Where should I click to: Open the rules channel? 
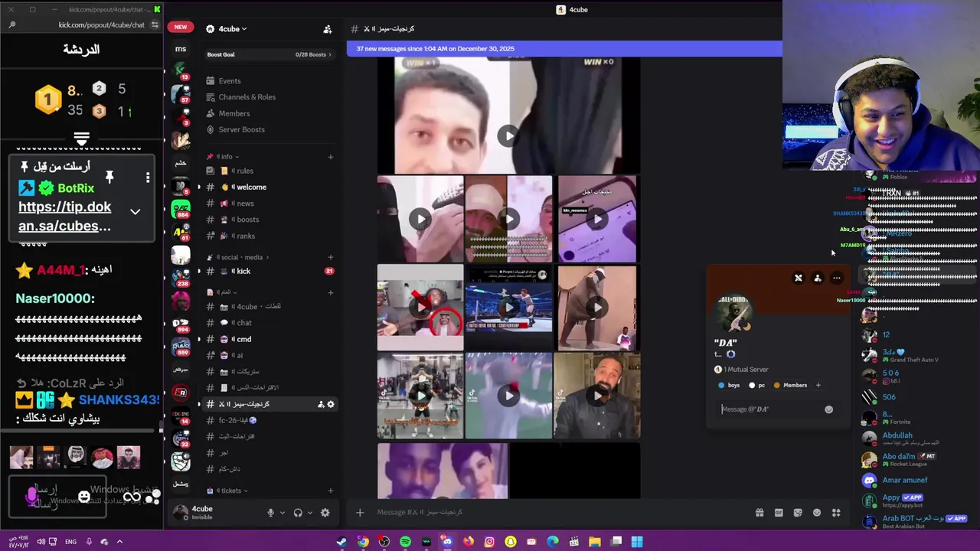click(270, 171)
